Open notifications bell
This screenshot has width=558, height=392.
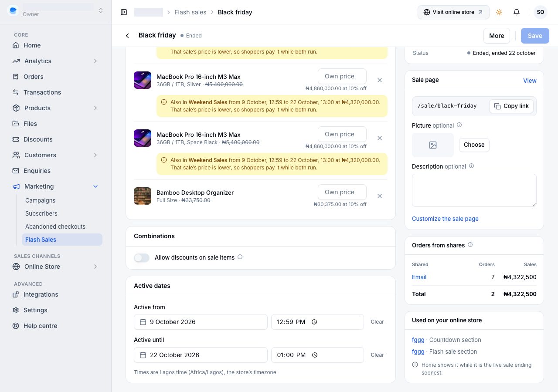tap(517, 12)
